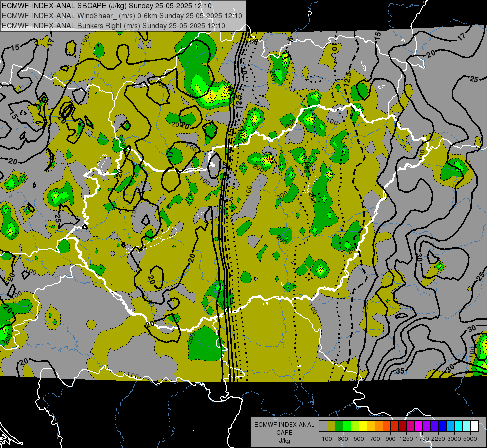Click the legend value 500

(359, 439)
